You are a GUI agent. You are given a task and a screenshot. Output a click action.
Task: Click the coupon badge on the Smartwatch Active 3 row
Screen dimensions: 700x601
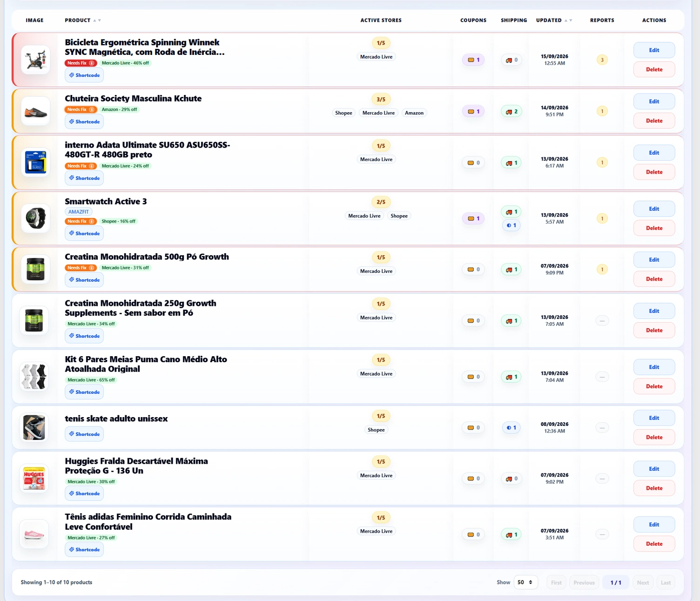[x=473, y=219]
